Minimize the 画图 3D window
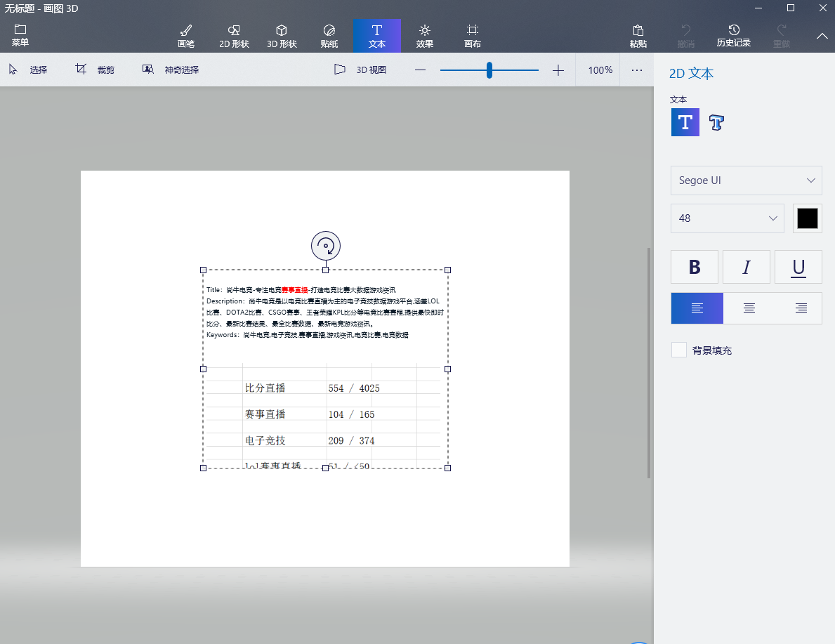The image size is (835, 644). (759, 8)
